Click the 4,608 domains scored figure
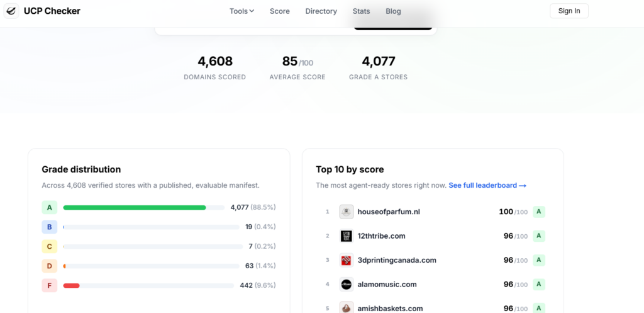 pos(215,61)
